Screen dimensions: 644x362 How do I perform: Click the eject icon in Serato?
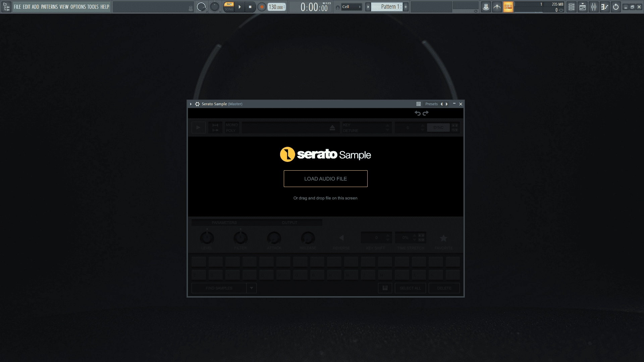click(332, 128)
